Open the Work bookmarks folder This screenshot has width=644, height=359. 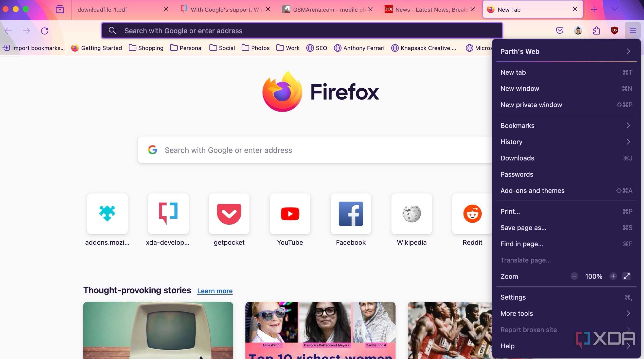coord(288,48)
